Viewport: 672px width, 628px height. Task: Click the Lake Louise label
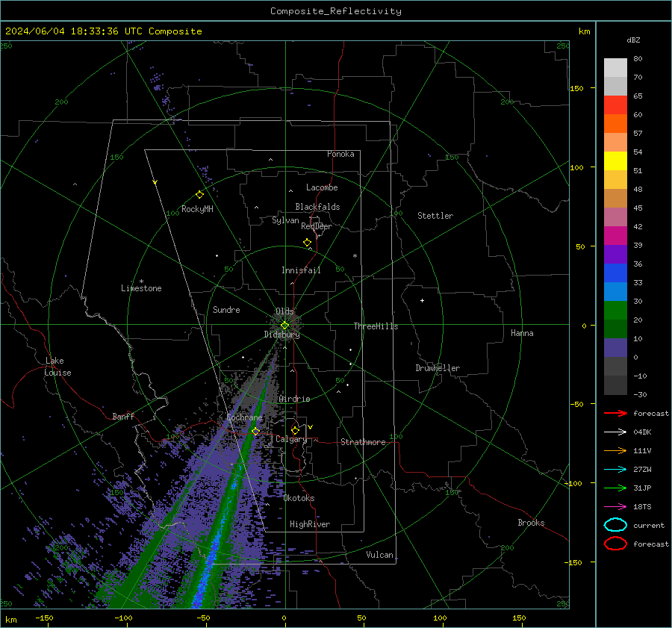[x=58, y=367]
